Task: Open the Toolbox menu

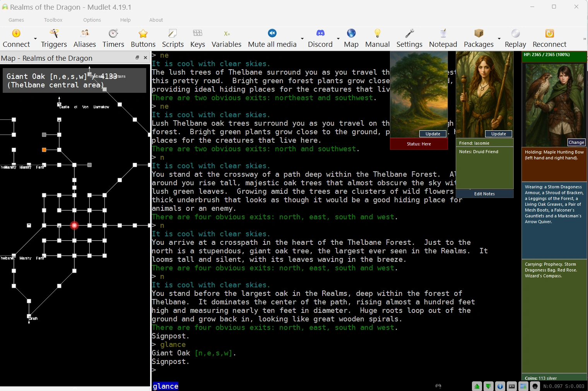Action: click(53, 20)
